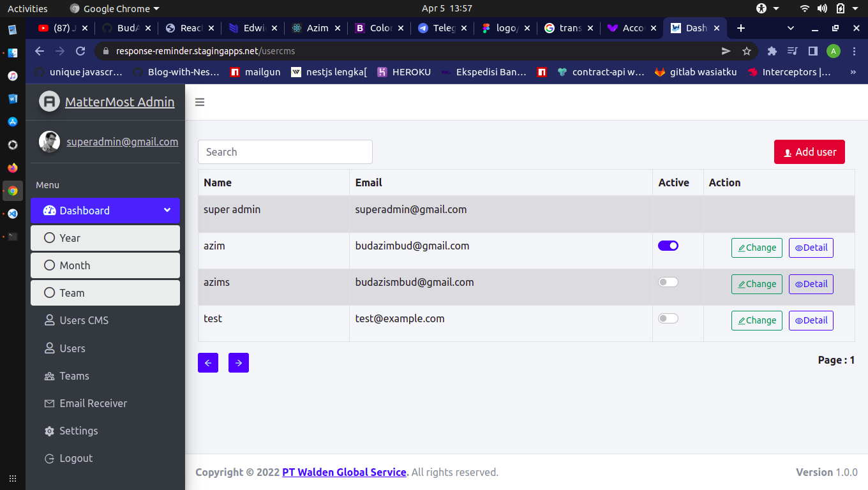Viewport: 868px width, 490px height.
Task: Click the hamburger sidebar toggle icon
Action: point(200,102)
